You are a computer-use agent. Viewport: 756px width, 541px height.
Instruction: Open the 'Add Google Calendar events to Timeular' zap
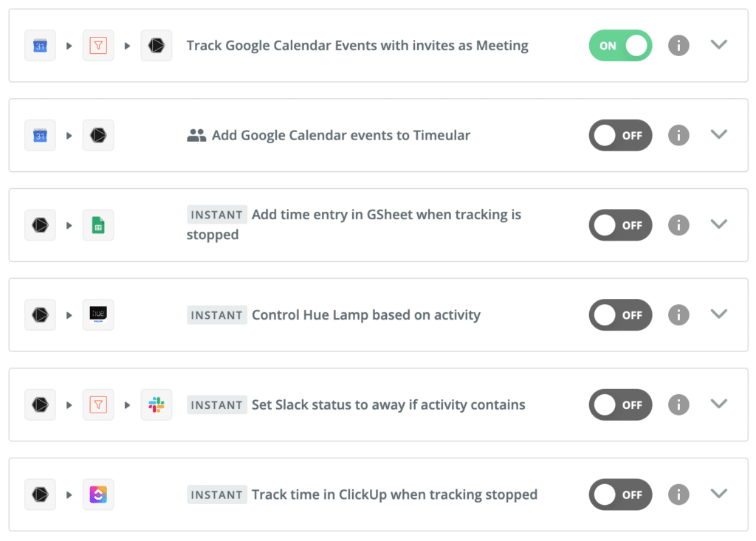(x=340, y=136)
